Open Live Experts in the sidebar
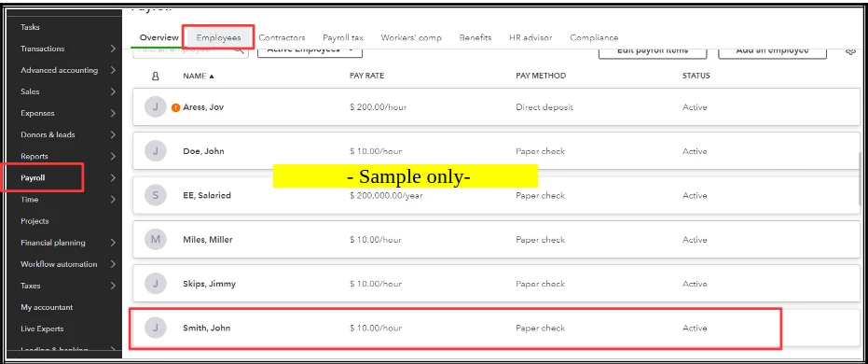Image resolution: width=868 pixels, height=364 pixels. (x=42, y=329)
